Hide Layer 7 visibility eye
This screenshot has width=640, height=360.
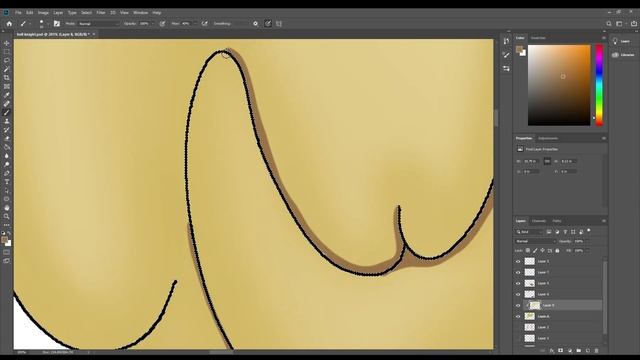518,272
